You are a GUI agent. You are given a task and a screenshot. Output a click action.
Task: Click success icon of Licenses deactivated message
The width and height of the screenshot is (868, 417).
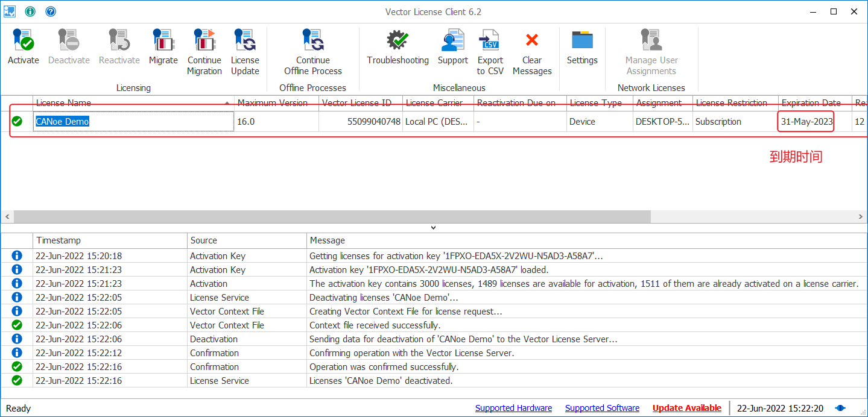17,380
